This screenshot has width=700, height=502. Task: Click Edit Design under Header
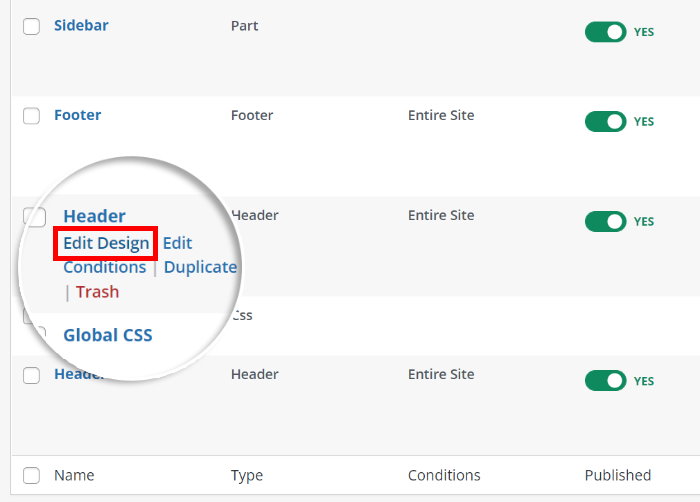106,243
